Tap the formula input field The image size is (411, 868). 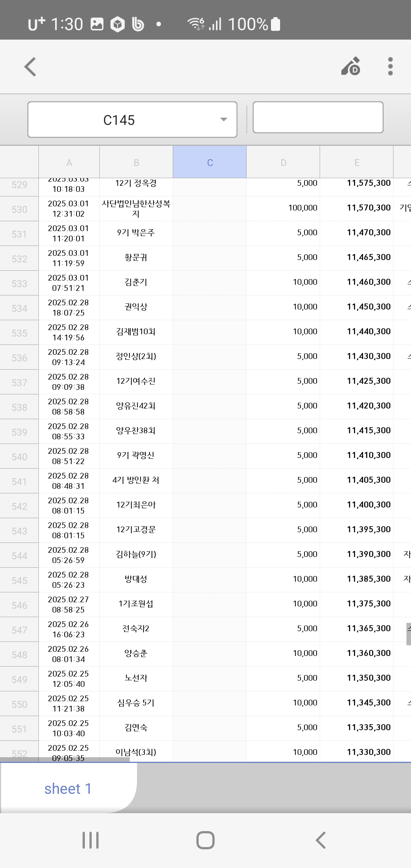tap(318, 118)
